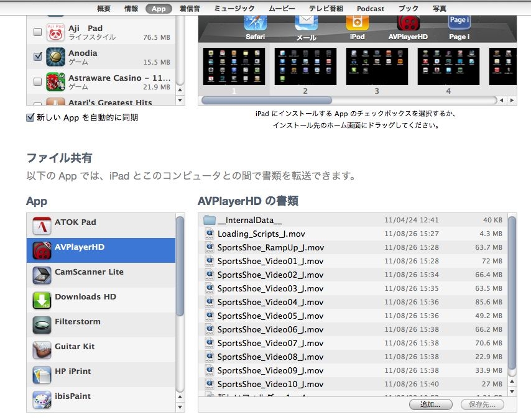Click the Loading_Scripts_J.mov file icon

point(210,234)
